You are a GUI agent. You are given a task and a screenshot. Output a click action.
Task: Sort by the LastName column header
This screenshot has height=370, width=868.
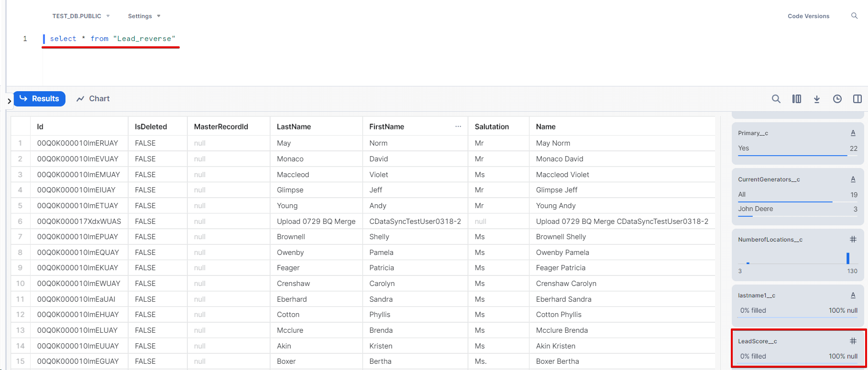(x=294, y=127)
